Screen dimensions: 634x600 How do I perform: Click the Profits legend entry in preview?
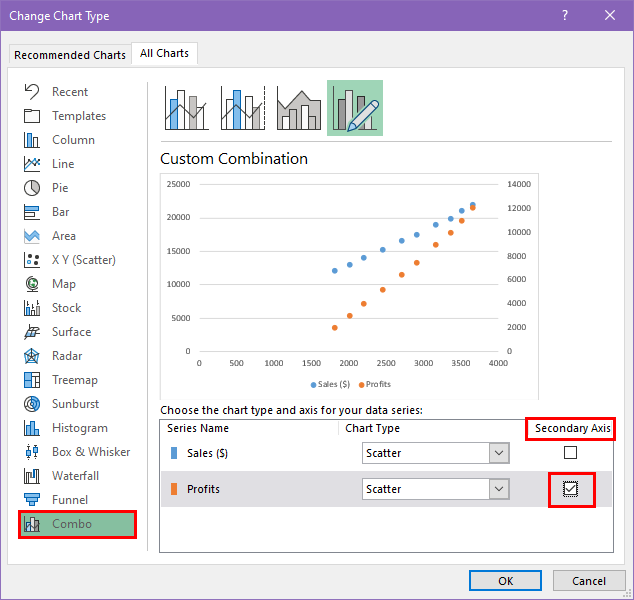tap(375, 384)
